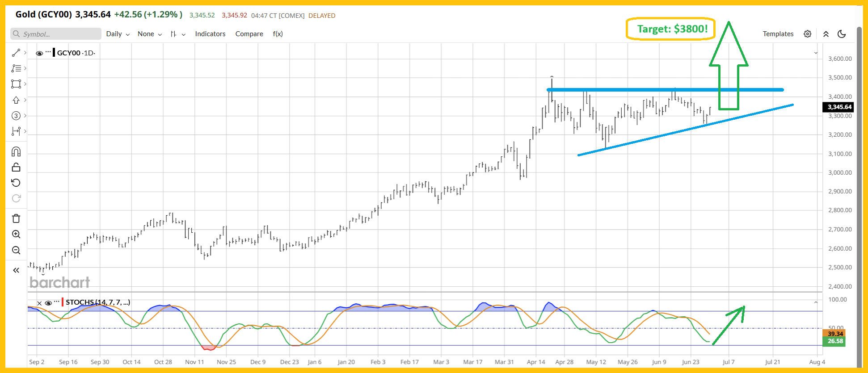Viewport: 868px width, 373px height.
Task: Open chart settings gear
Action: coord(807,34)
